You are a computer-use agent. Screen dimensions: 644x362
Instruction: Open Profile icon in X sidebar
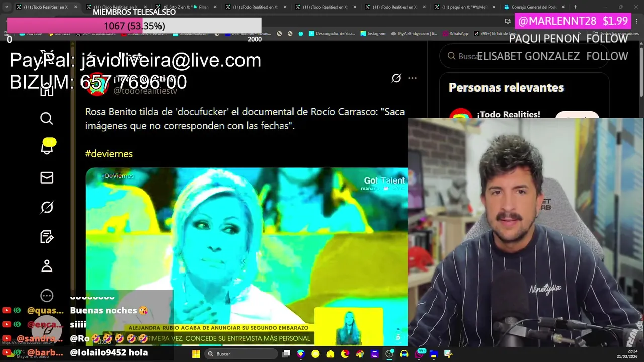point(47,266)
